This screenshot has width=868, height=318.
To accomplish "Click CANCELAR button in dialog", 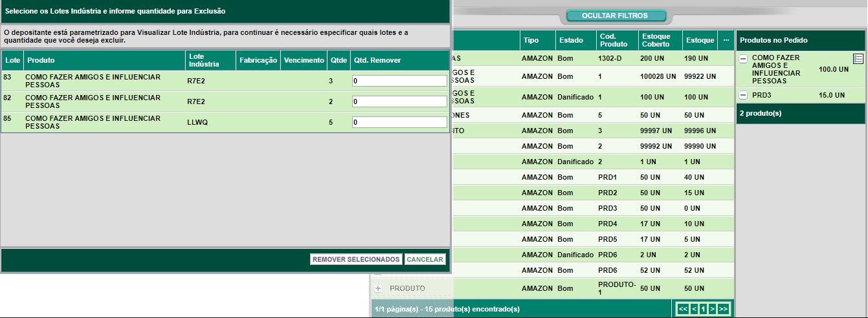I will 425,259.
